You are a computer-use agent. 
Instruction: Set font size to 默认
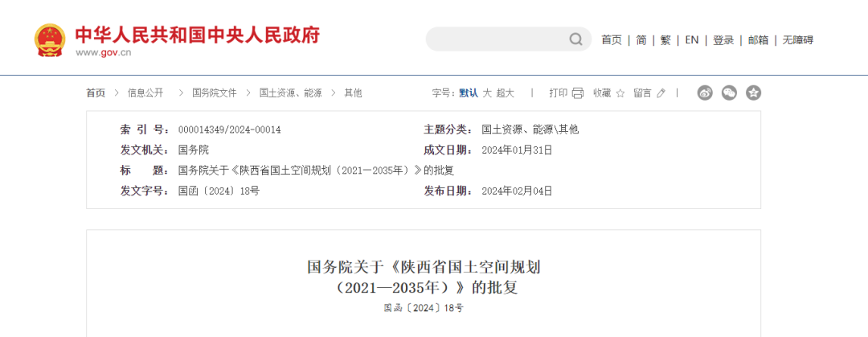tap(469, 93)
